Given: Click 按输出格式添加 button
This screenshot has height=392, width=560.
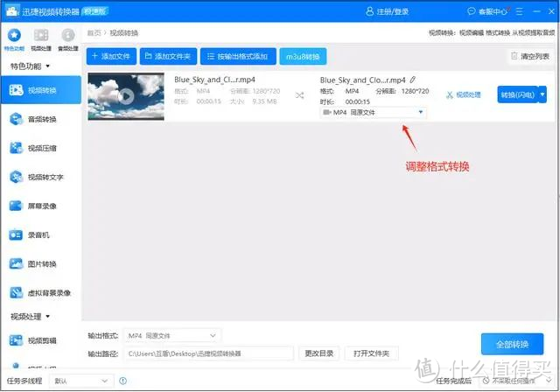Looking at the screenshot, I should coord(238,56).
